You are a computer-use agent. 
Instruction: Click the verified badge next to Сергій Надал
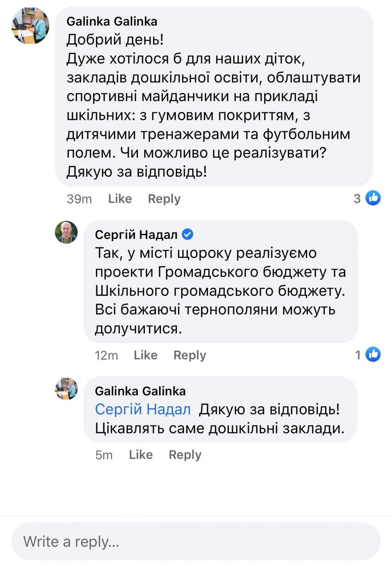(187, 234)
